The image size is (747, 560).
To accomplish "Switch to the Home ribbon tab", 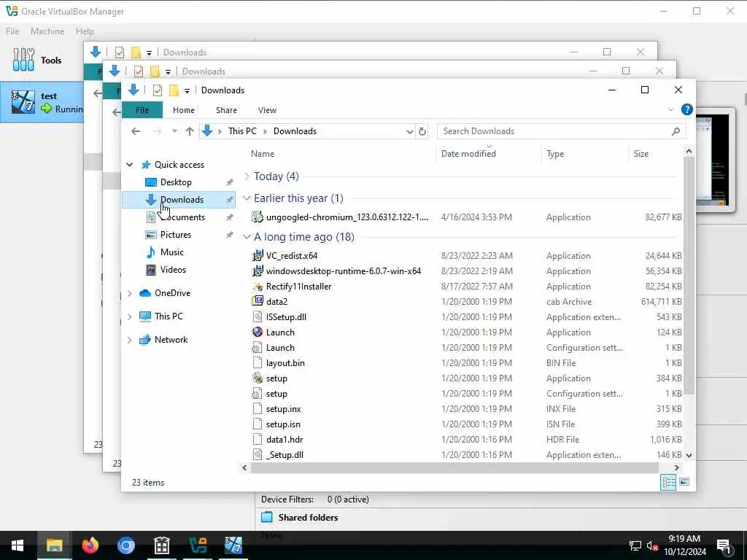I will 183,110.
